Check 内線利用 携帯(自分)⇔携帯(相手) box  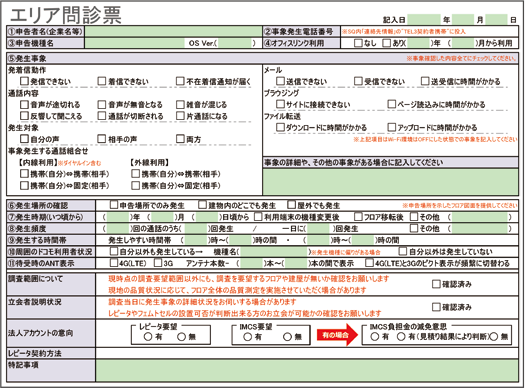click(24, 174)
